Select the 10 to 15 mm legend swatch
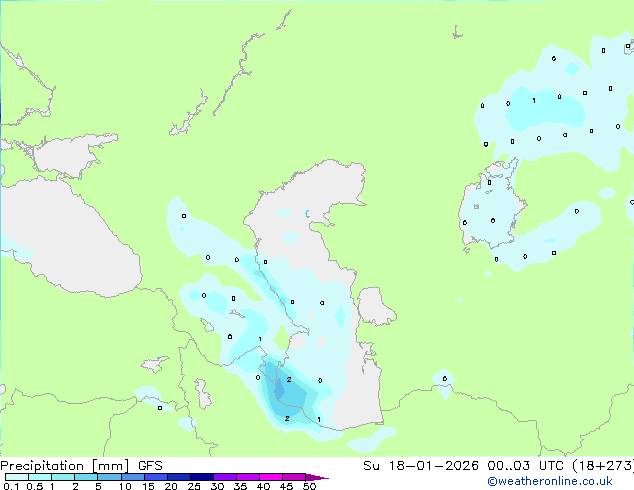 click(x=133, y=477)
